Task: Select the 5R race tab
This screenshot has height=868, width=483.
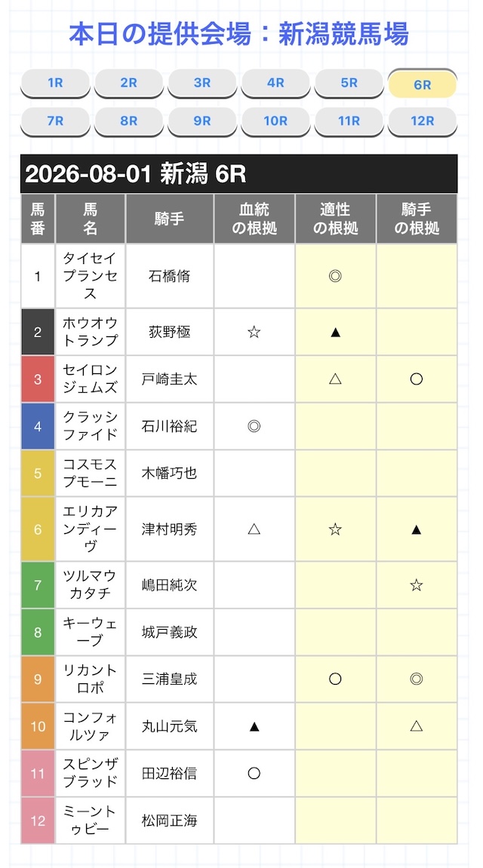Action: pyautogui.click(x=349, y=84)
